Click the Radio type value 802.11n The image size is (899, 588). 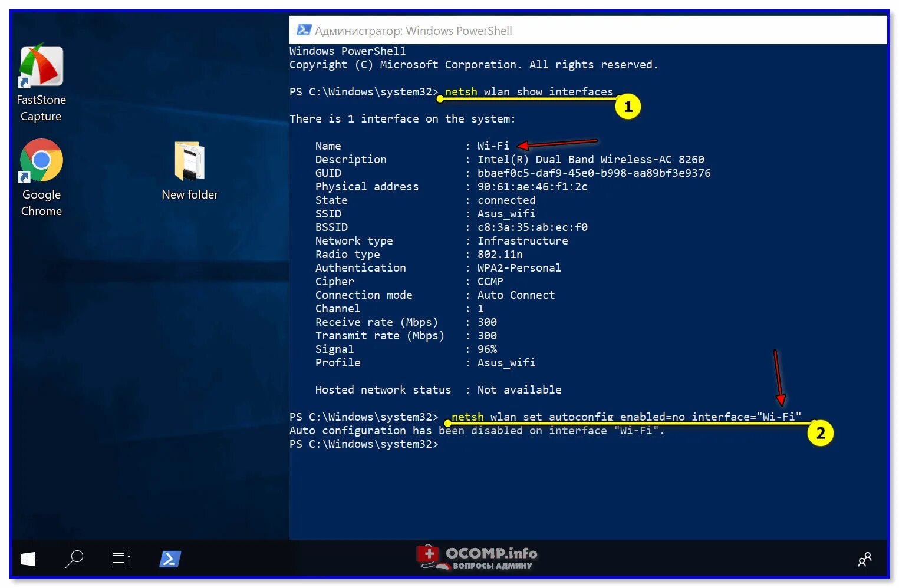pos(500,254)
